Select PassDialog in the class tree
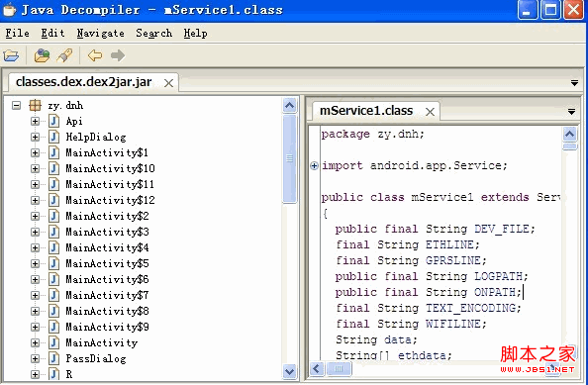588x385 pixels. [96, 358]
